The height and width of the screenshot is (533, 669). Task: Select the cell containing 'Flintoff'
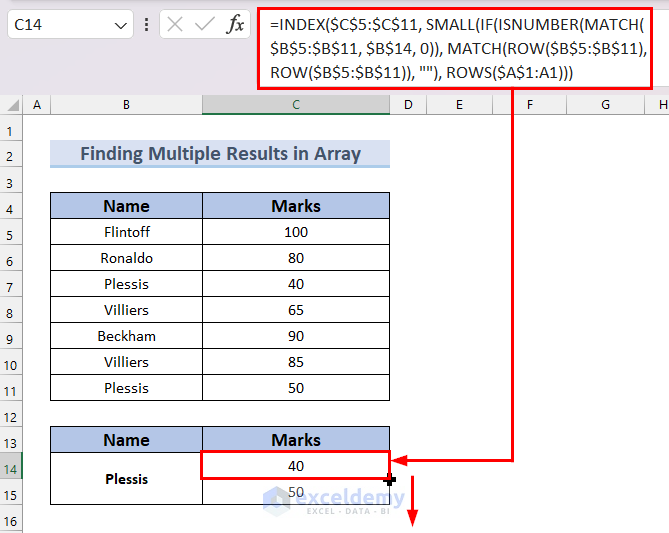pyautogui.click(x=126, y=232)
